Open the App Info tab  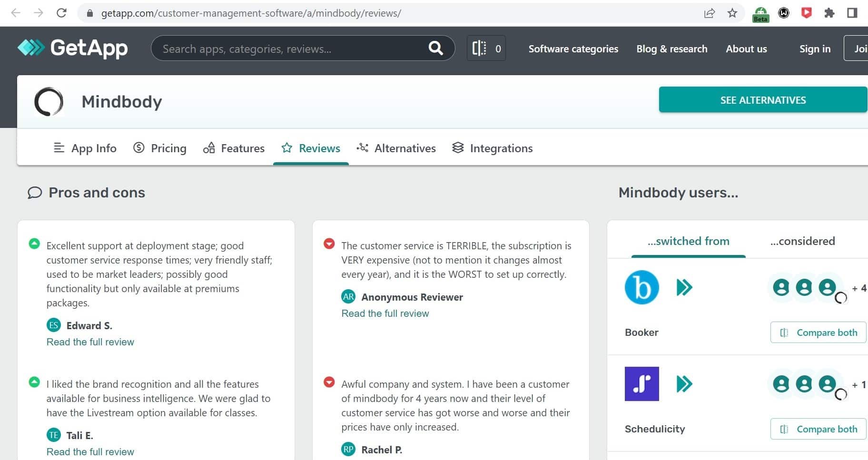85,148
